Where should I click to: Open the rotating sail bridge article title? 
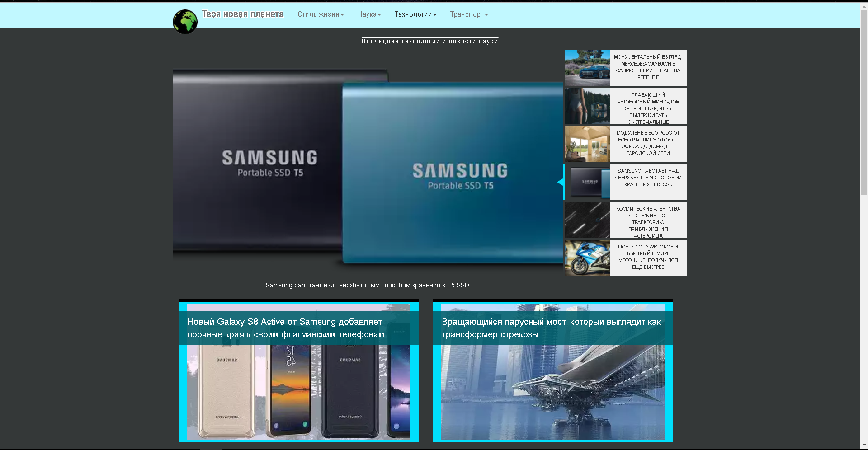(x=551, y=328)
